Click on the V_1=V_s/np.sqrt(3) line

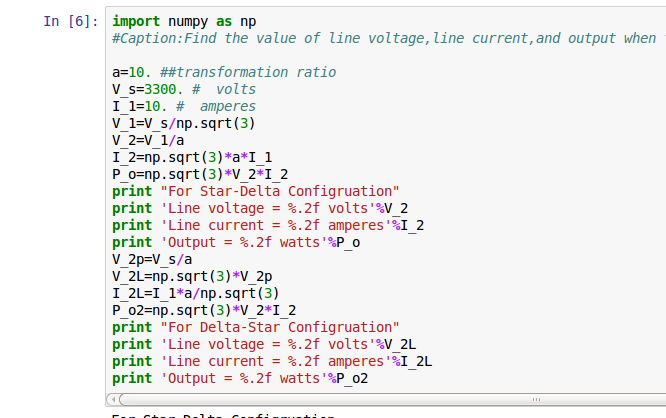click(184, 123)
